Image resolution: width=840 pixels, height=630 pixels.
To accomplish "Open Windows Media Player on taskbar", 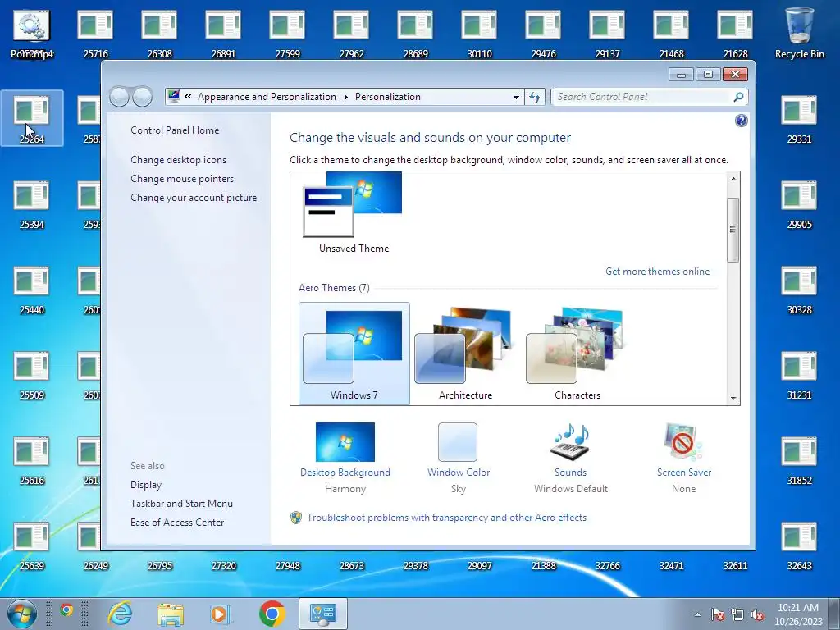I will pos(220,614).
